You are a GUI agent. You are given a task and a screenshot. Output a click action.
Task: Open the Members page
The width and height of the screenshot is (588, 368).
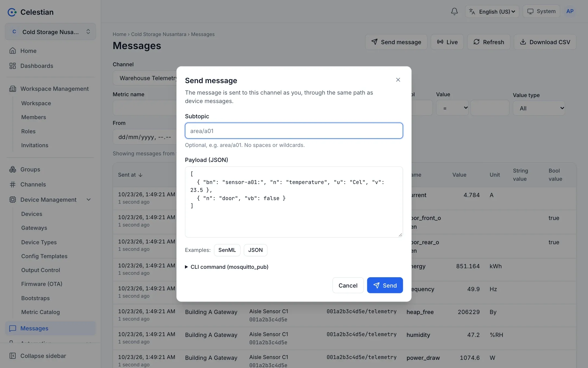pos(33,117)
